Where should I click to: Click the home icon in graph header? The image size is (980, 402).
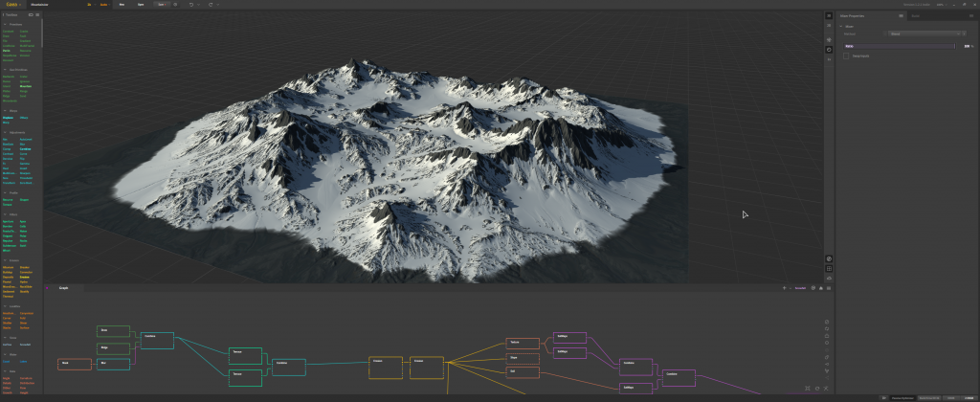pyautogui.click(x=820, y=288)
